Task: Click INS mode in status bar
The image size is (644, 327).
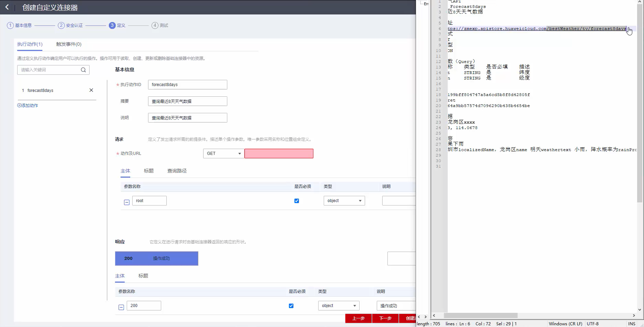Action: [x=632, y=324]
